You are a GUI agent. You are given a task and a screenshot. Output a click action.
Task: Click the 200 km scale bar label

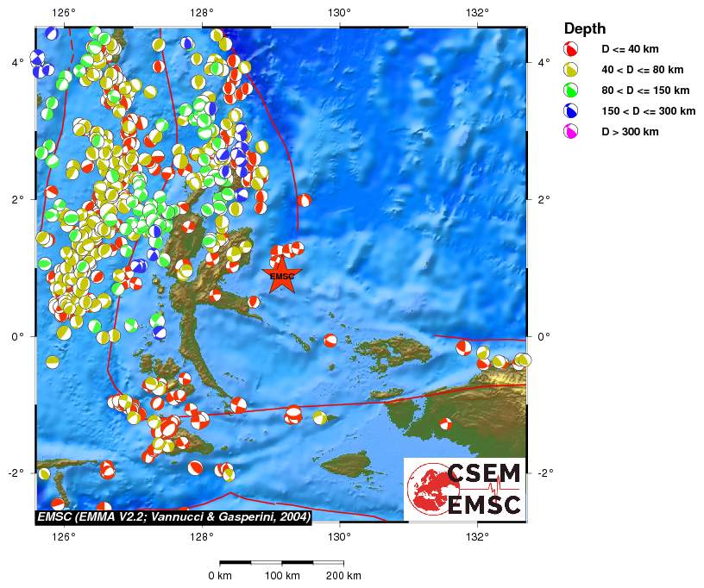click(343, 575)
